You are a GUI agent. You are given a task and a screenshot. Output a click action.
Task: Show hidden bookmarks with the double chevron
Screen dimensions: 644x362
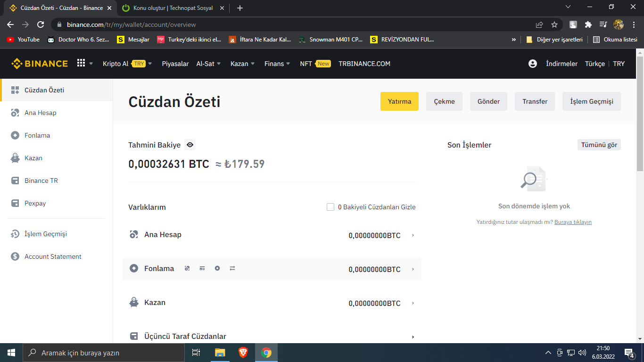513,40
